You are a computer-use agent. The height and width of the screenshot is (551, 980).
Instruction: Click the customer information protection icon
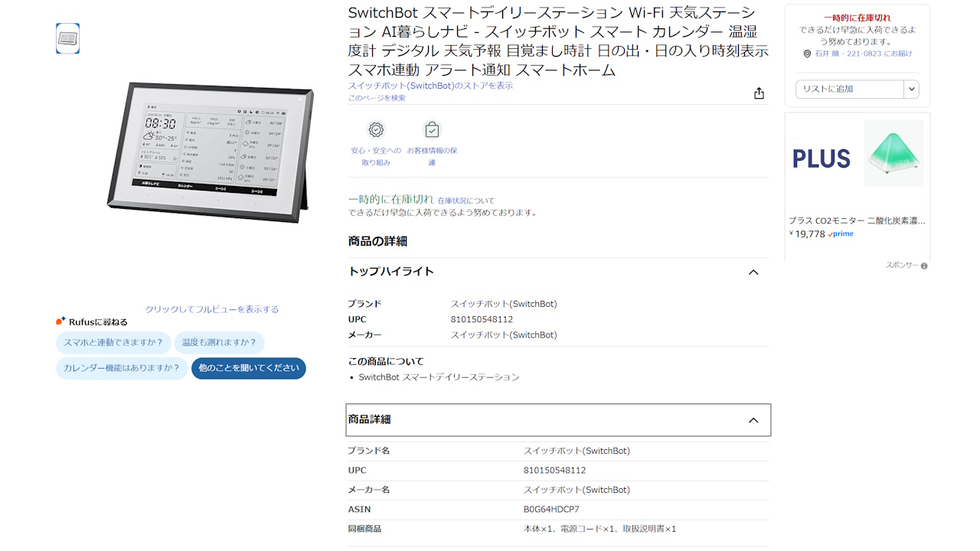pos(432,129)
